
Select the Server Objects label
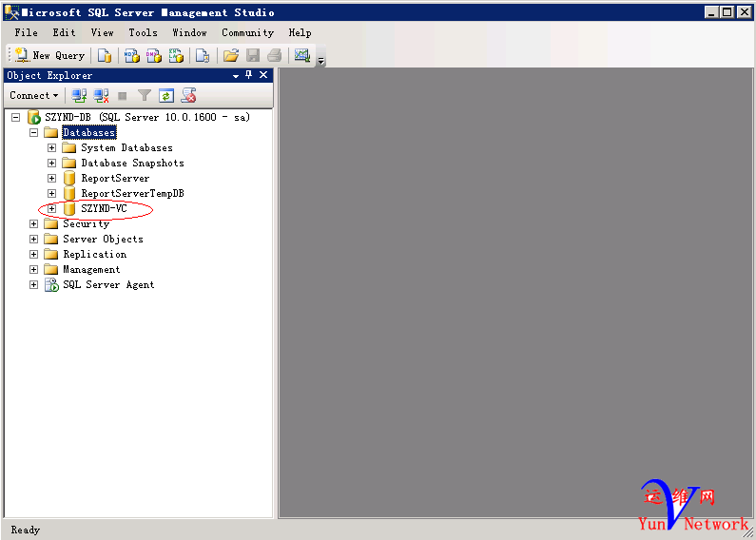point(104,240)
